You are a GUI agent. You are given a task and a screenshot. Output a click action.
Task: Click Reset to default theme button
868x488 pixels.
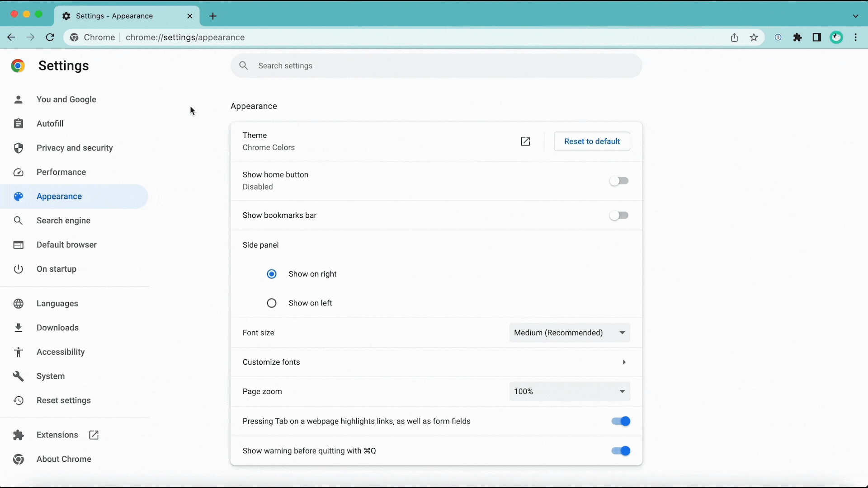(592, 141)
